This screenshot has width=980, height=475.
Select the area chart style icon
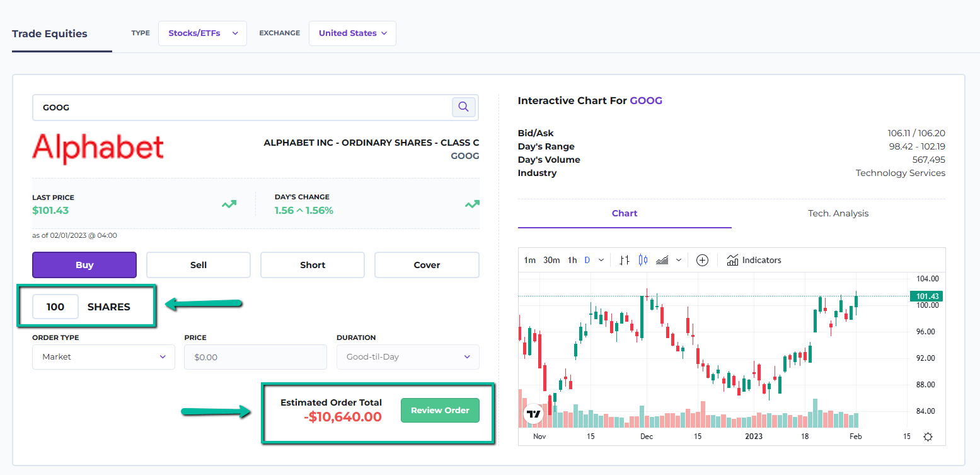click(x=662, y=260)
